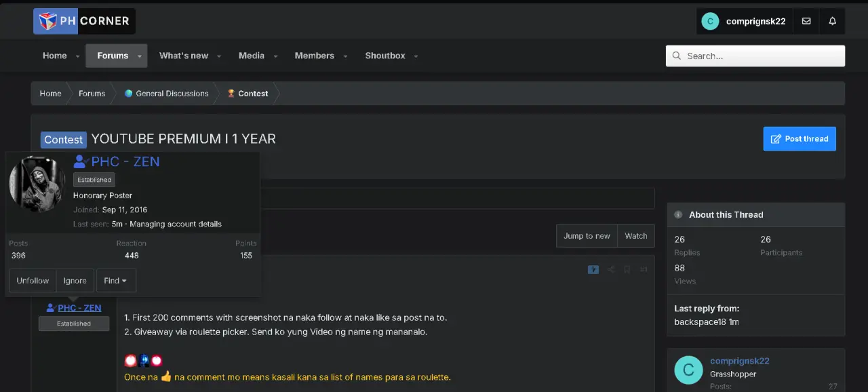Open the PHC - ZEN posts count 396
The width and height of the screenshot is (868, 392).
pyautogui.click(x=18, y=256)
